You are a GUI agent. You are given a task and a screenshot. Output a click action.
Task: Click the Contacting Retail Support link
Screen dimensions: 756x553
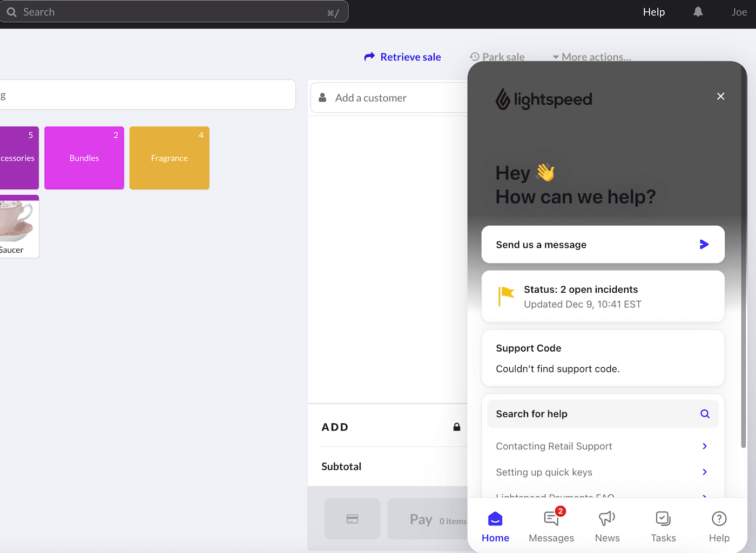[554, 446]
